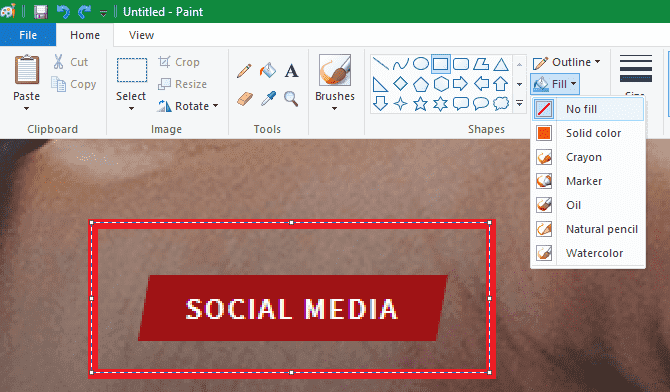Choose the Triangle shape
The width and height of the screenshot is (670, 392).
(x=501, y=64)
